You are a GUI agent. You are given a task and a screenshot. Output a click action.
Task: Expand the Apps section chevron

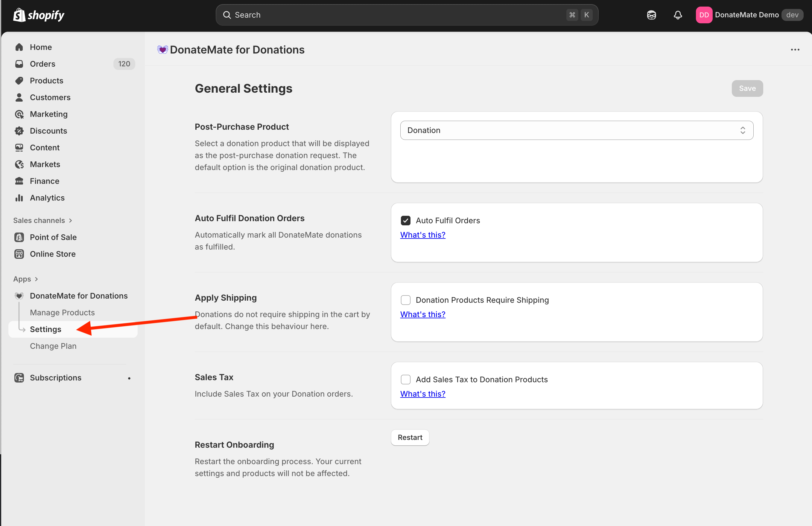37,279
